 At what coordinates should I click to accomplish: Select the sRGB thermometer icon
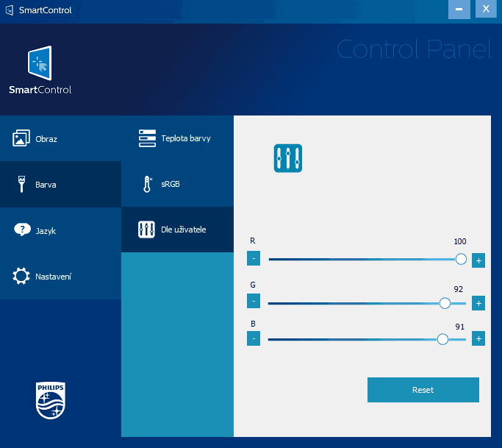tap(147, 184)
